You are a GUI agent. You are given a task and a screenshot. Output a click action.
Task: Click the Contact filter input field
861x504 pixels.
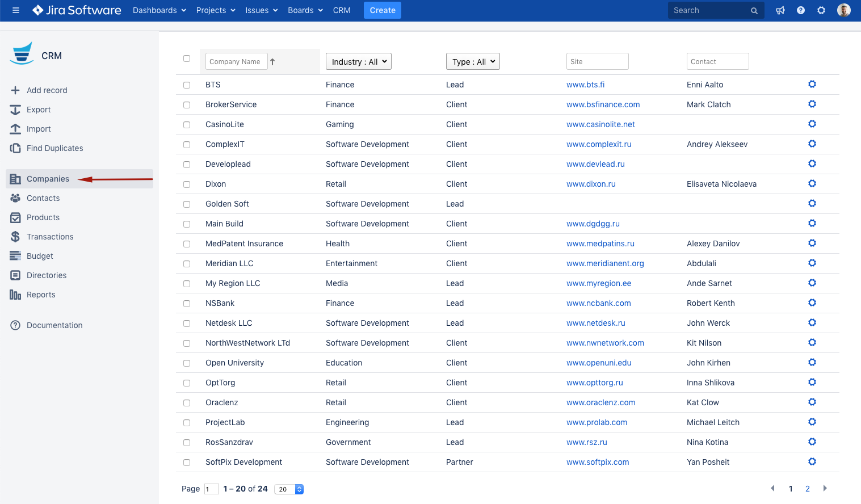[717, 62]
